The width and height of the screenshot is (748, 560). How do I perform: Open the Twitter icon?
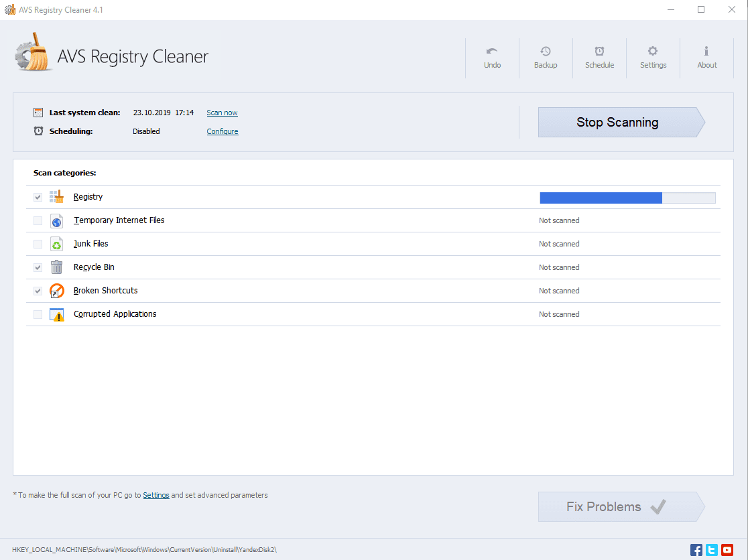tap(712, 549)
